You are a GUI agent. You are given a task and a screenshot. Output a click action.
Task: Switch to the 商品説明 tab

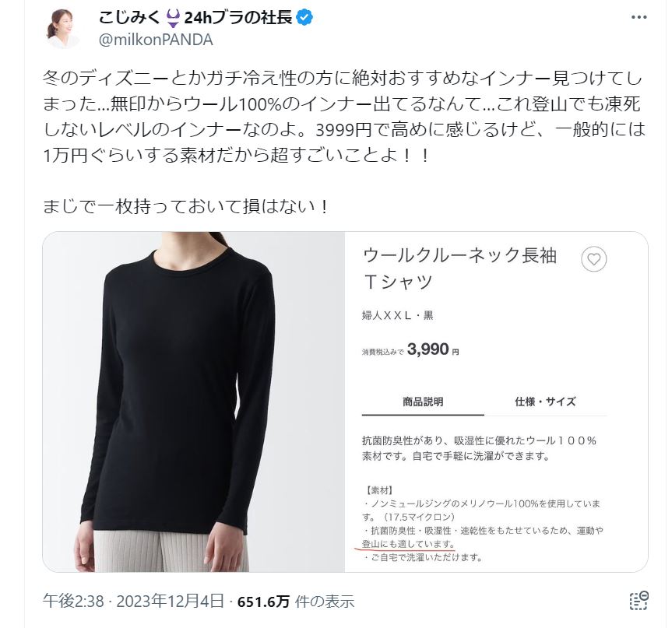pos(423,402)
